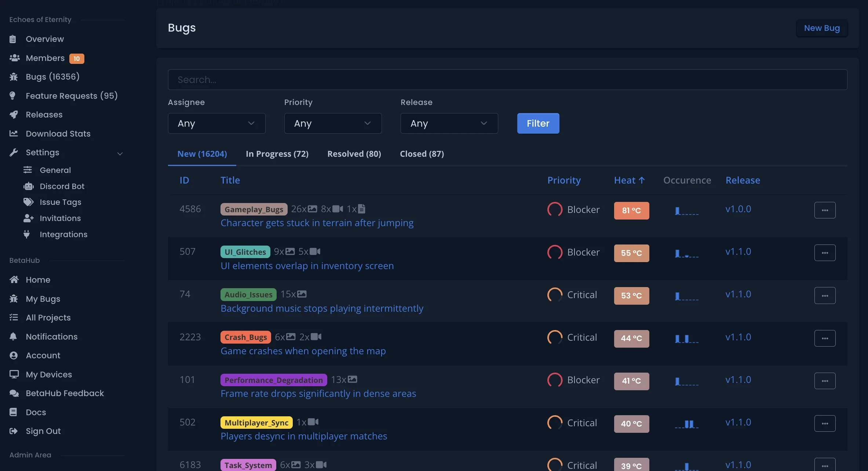Open bug Game crashes when opening the map
Screen dimensions: 868x471
303,351
